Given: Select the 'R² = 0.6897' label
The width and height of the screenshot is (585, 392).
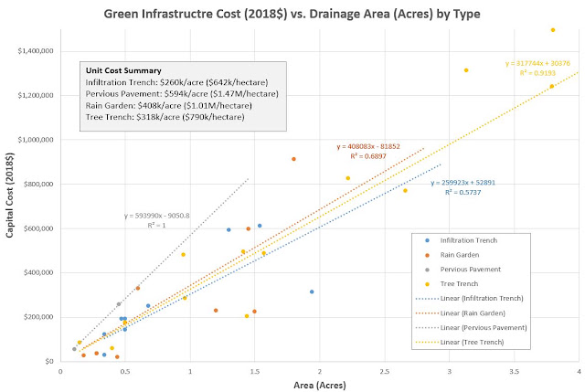Looking at the screenshot, I should [x=368, y=156].
